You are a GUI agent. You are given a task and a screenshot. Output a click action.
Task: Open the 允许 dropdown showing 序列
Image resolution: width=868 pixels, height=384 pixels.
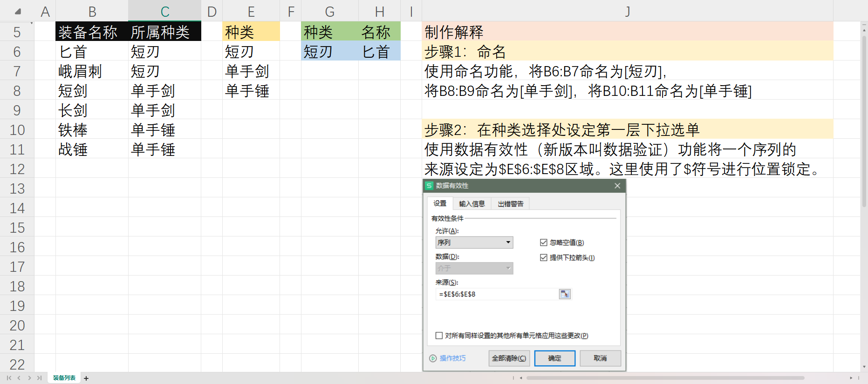coord(474,243)
